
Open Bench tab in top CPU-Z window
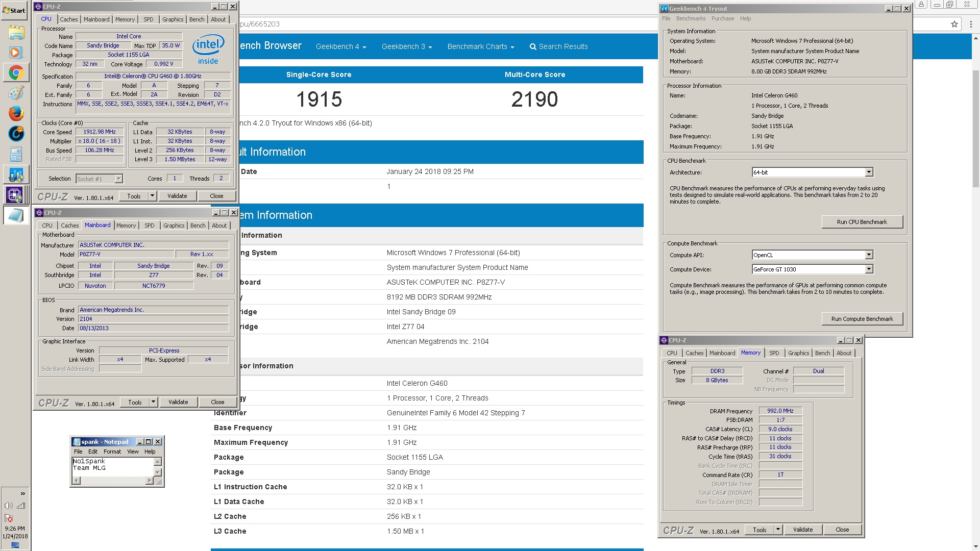click(x=197, y=19)
